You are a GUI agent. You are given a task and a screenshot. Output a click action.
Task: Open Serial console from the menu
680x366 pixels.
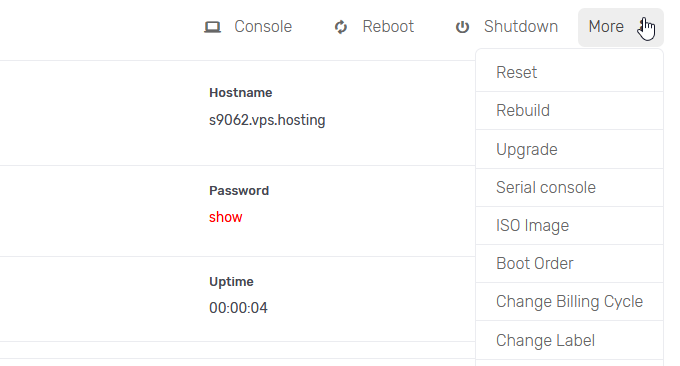coord(569,187)
